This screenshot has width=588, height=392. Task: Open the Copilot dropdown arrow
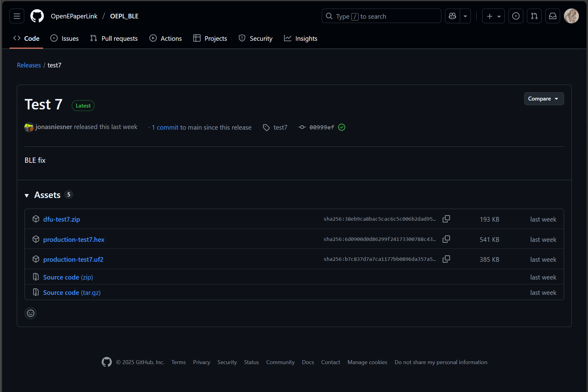tap(465, 16)
